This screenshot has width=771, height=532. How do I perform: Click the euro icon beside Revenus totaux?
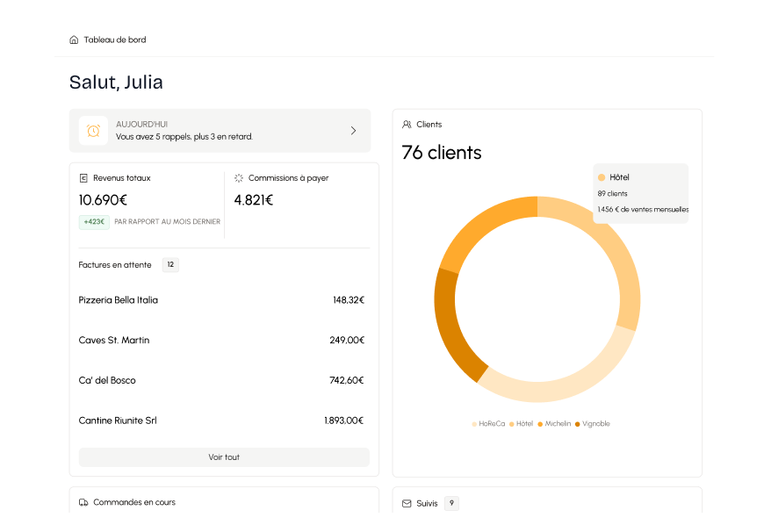pyautogui.click(x=83, y=178)
